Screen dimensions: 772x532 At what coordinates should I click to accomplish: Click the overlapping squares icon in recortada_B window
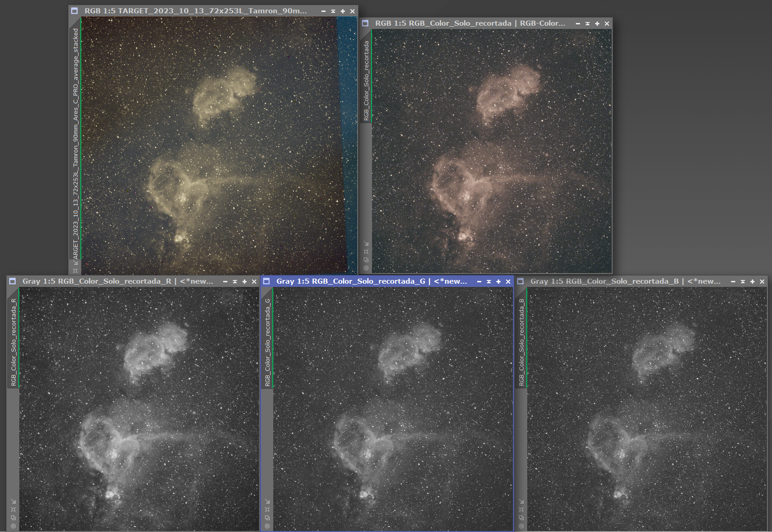click(521, 518)
